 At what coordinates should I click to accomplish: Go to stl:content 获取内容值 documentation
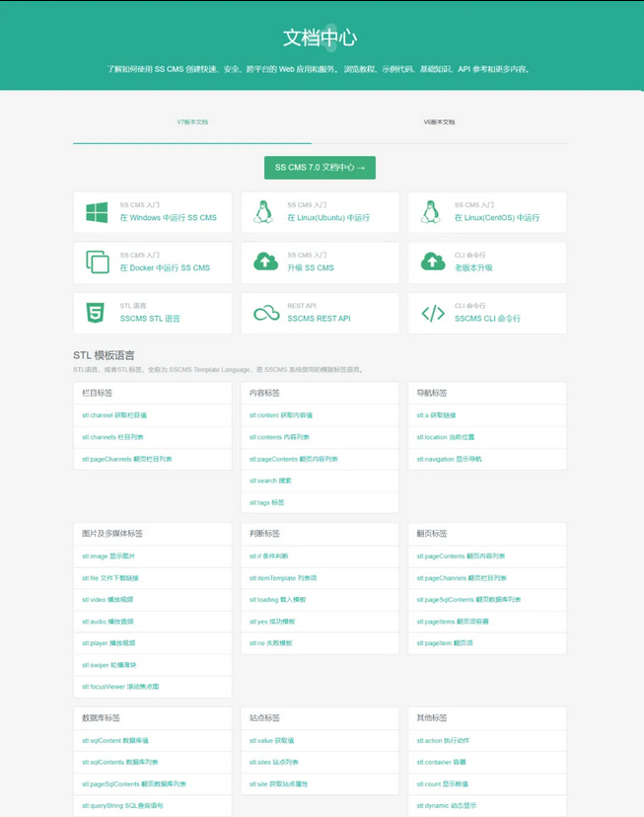(x=281, y=415)
